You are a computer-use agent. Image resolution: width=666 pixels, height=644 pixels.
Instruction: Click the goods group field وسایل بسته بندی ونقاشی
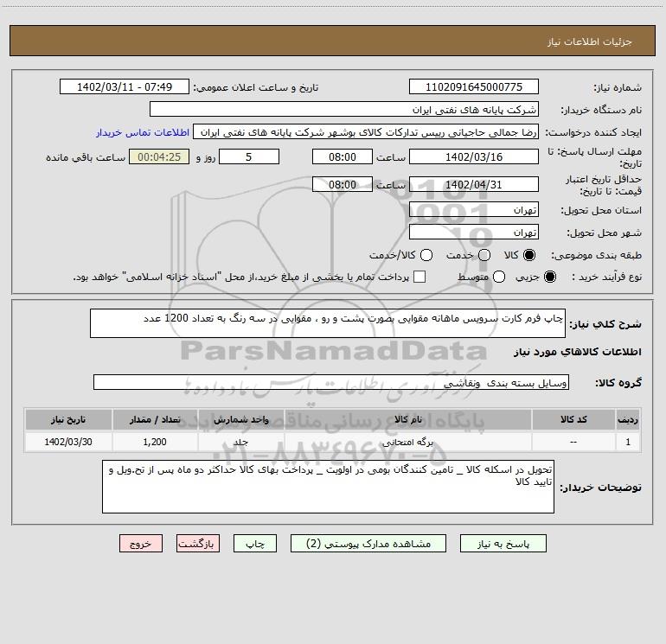coord(331,382)
